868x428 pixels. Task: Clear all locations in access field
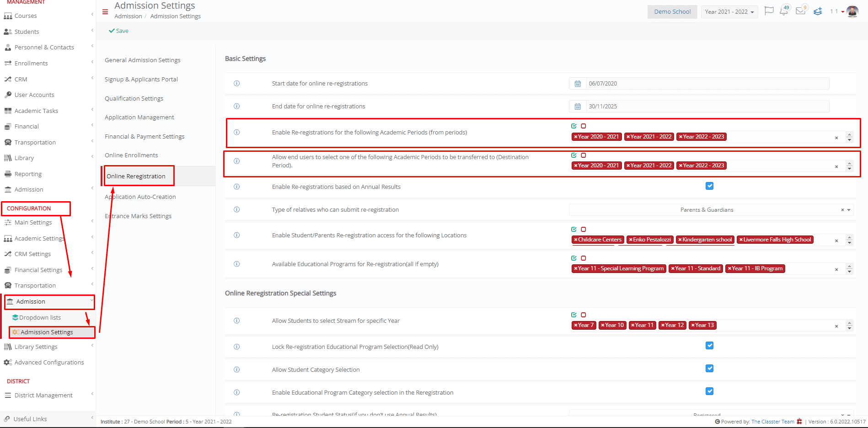[x=836, y=241]
